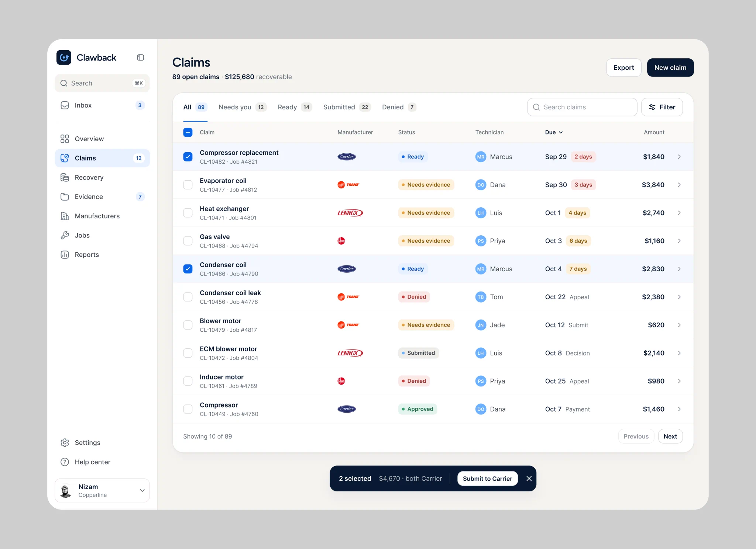Click the Carrier logo in the Compressor replacement row

[347, 157]
